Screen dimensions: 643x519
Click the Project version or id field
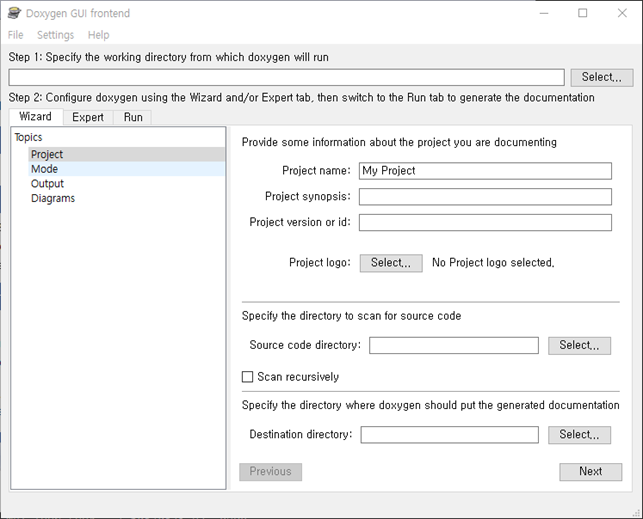485,223
